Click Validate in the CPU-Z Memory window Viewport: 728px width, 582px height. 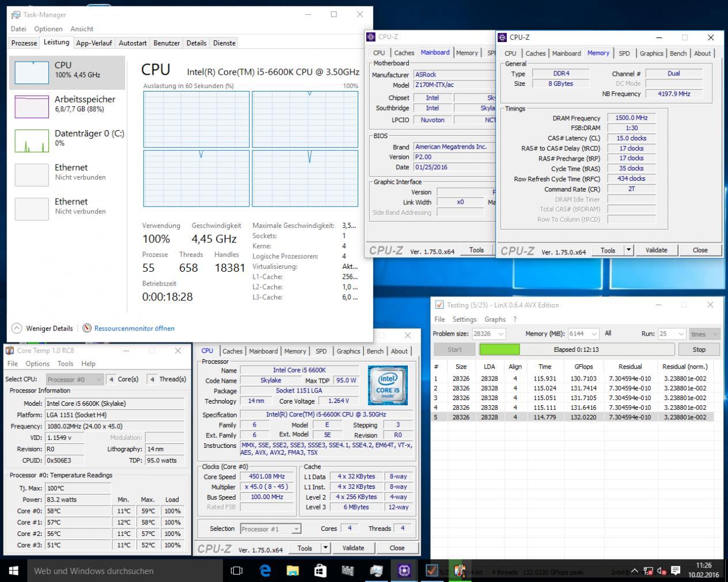[656, 250]
